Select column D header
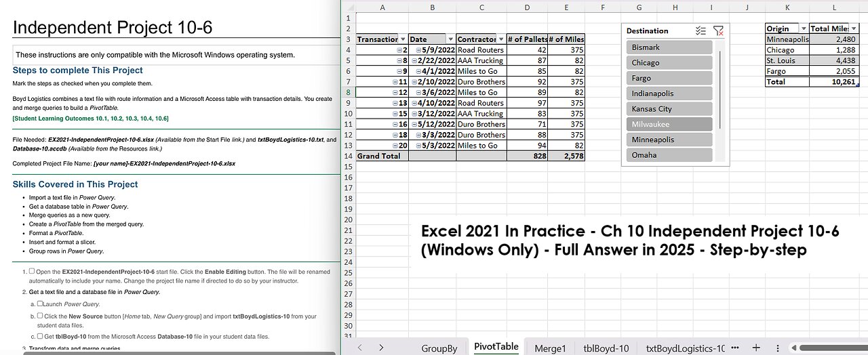 pos(528,7)
